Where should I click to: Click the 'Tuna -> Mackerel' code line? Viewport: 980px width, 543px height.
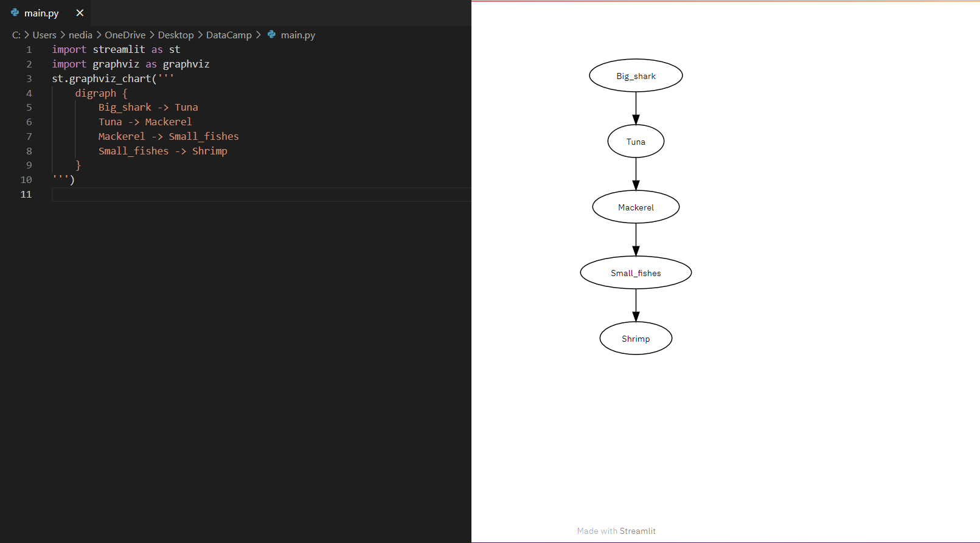pyautogui.click(x=145, y=122)
